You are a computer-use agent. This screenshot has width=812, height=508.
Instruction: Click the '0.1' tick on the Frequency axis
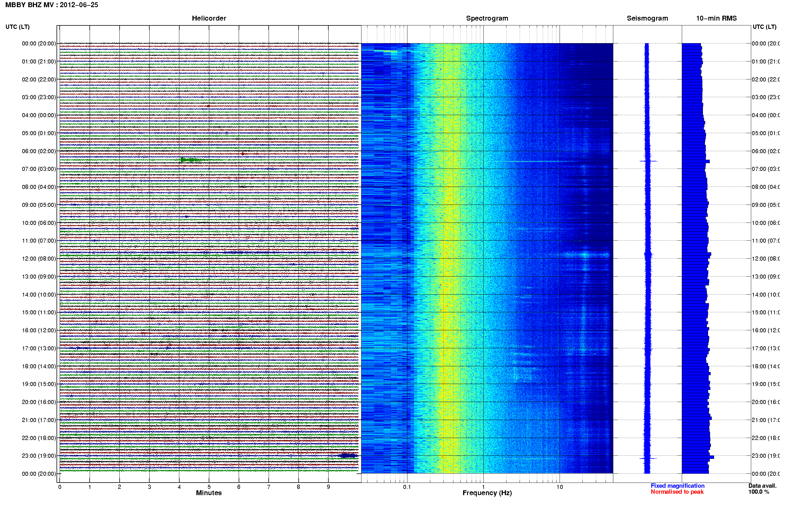pos(407,487)
